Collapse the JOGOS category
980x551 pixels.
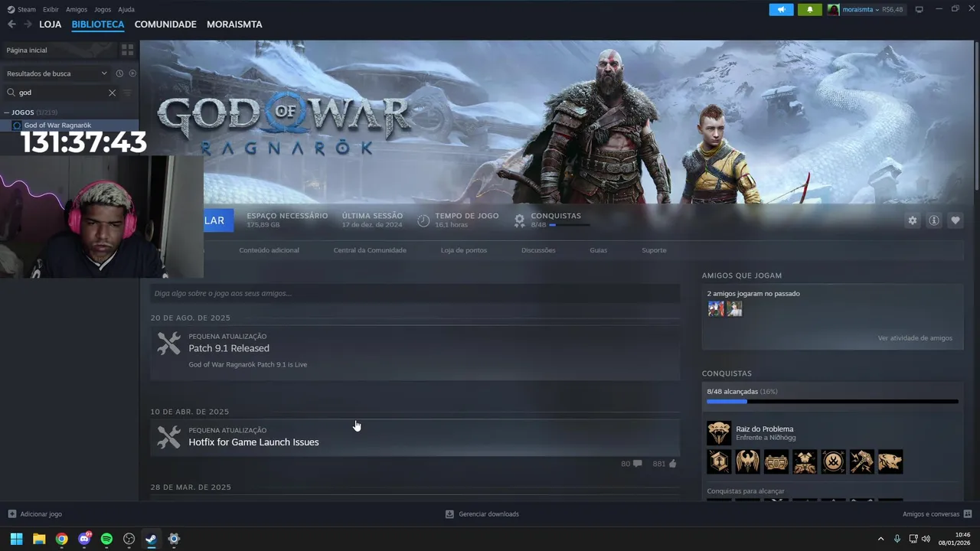click(7, 112)
